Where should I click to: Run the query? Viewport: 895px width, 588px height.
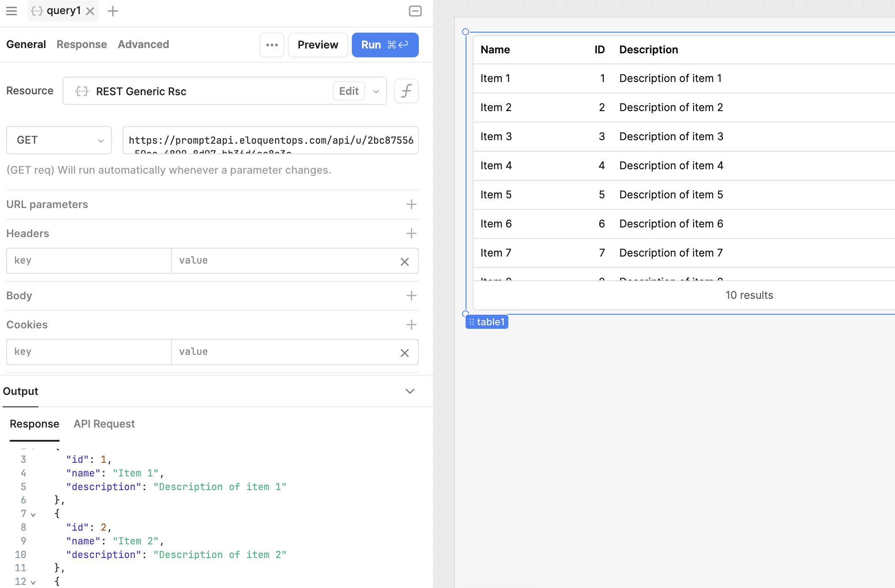click(x=384, y=45)
